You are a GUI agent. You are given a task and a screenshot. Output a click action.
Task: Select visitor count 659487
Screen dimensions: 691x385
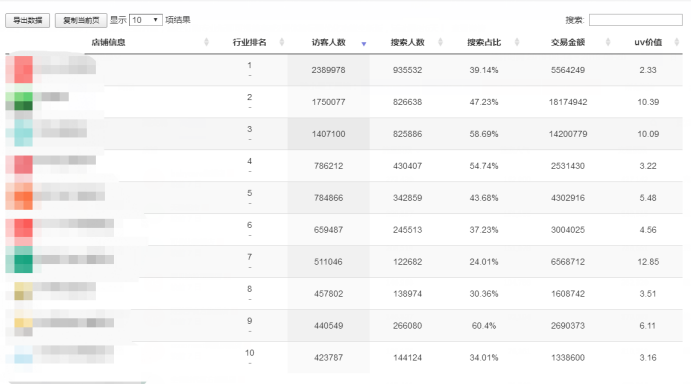tap(328, 230)
